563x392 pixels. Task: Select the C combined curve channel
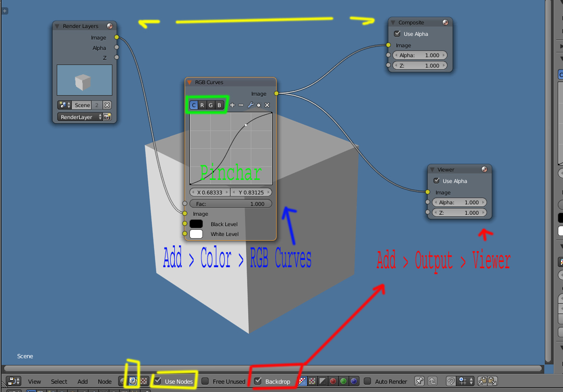click(x=194, y=105)
